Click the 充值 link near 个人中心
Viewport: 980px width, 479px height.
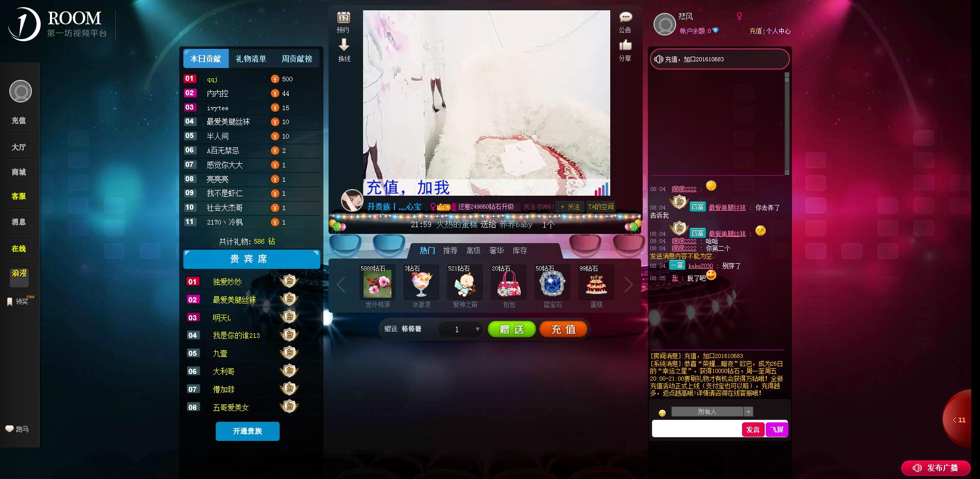(x=755, y=31)
